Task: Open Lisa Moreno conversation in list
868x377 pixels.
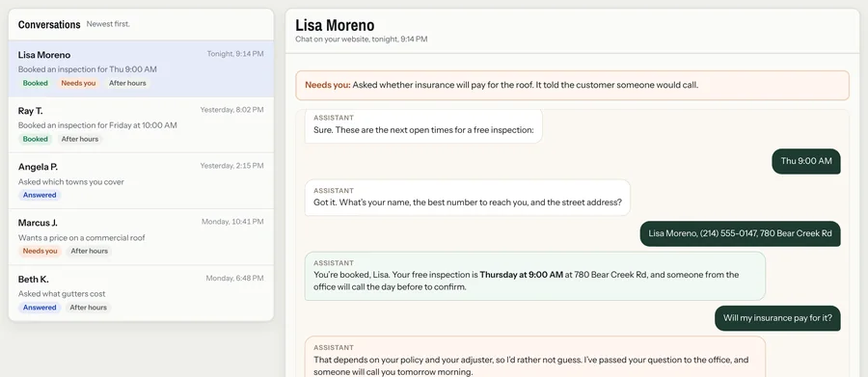Action: pos(141,68)
